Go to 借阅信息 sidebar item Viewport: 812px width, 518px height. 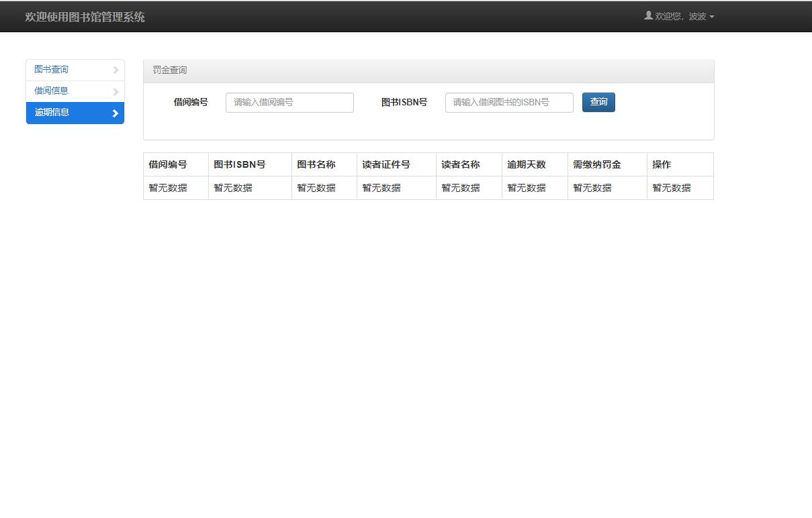coord(52,91)
